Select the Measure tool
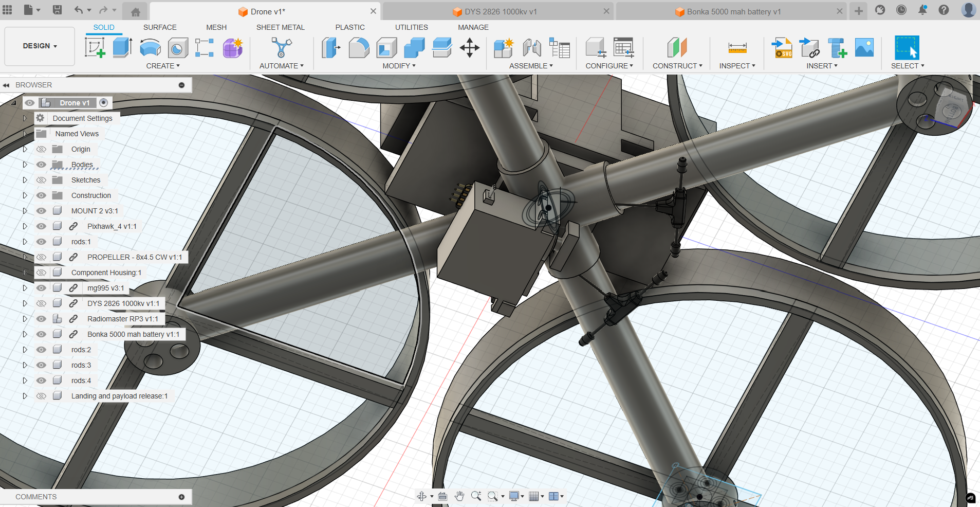 [737, 48]
